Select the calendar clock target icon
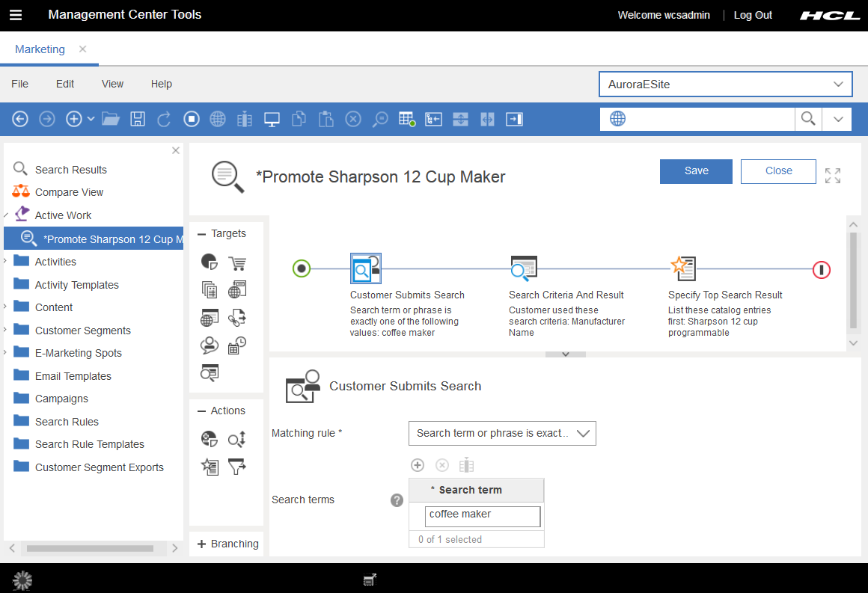Image resolution: width=868 pixels, height=593 pixels. pyautogui.click(x=237, y=345)
